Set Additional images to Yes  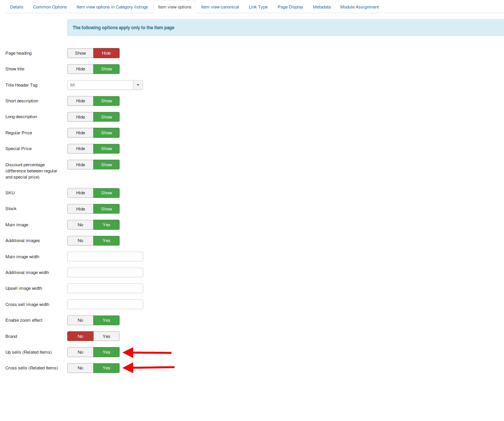[x=106, y=241]
